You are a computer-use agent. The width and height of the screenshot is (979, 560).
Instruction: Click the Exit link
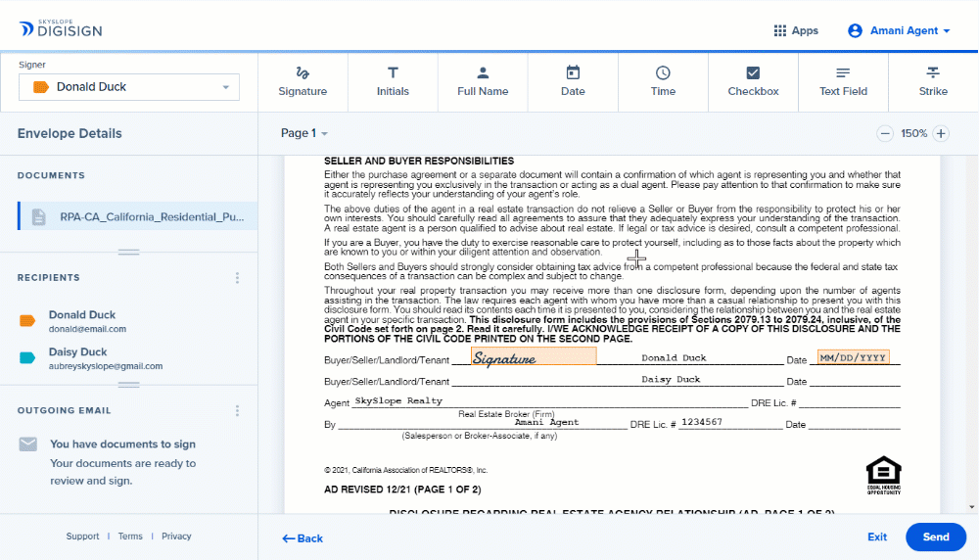[877, 537]
